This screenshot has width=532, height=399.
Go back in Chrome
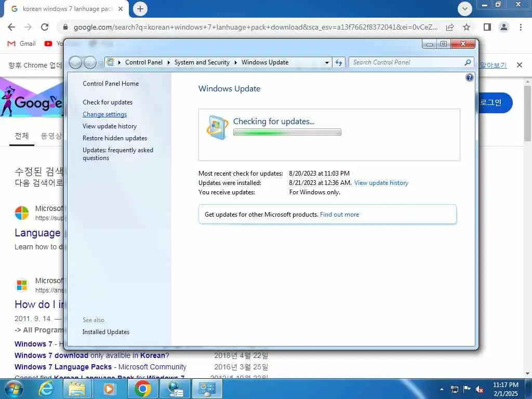11,27
